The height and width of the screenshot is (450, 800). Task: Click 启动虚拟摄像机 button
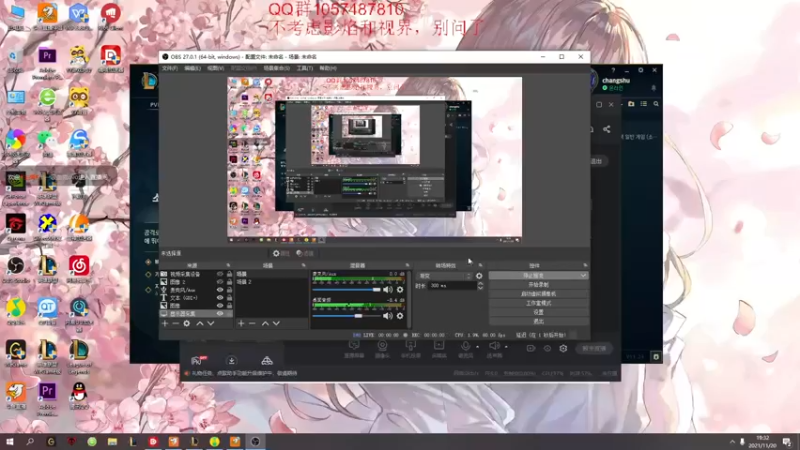pyautogui.click(x=538, y=294)
